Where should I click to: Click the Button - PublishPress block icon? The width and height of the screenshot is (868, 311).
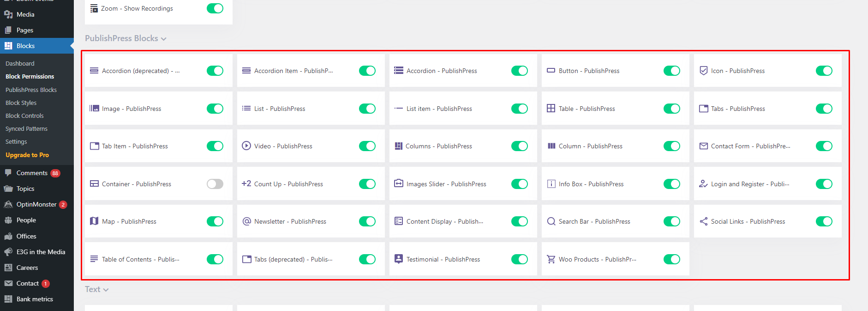pyautogui.click(x=551, y=71)
